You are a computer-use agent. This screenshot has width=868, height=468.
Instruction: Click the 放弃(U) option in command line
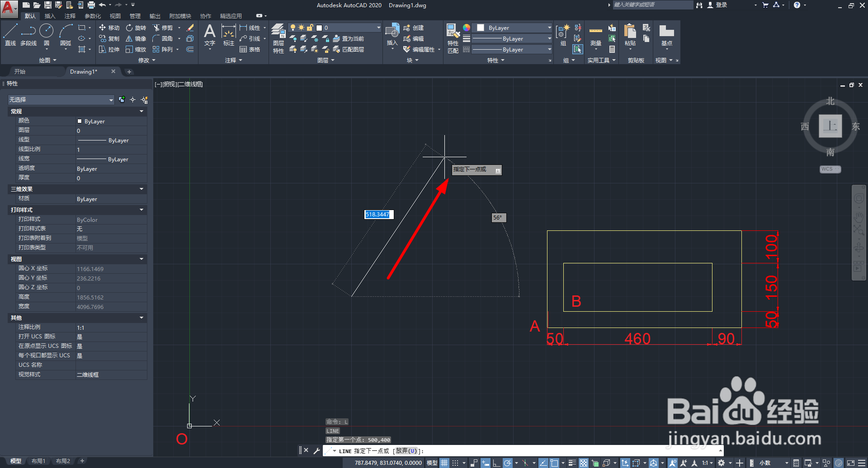(406, 451)
